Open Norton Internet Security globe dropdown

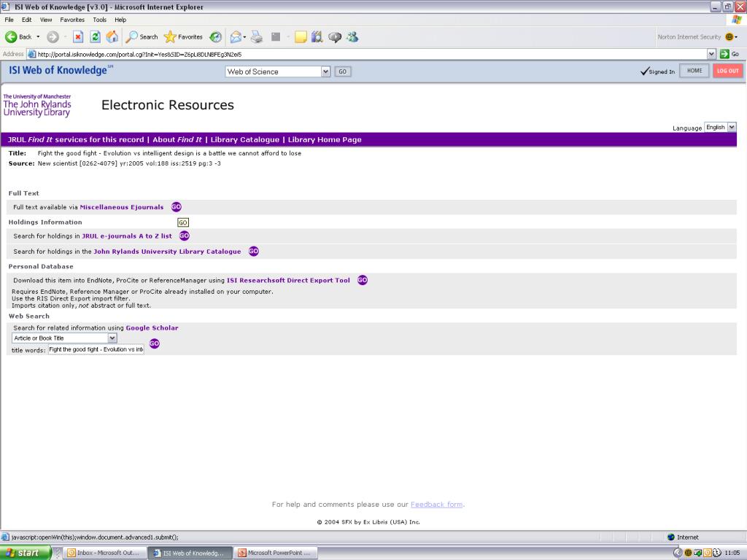[731, 36]
